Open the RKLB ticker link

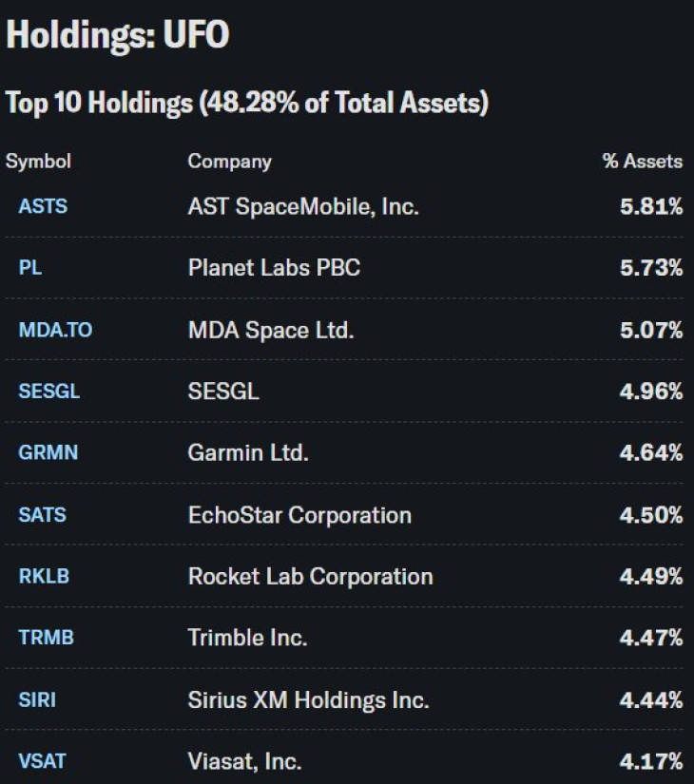(41, 576)
